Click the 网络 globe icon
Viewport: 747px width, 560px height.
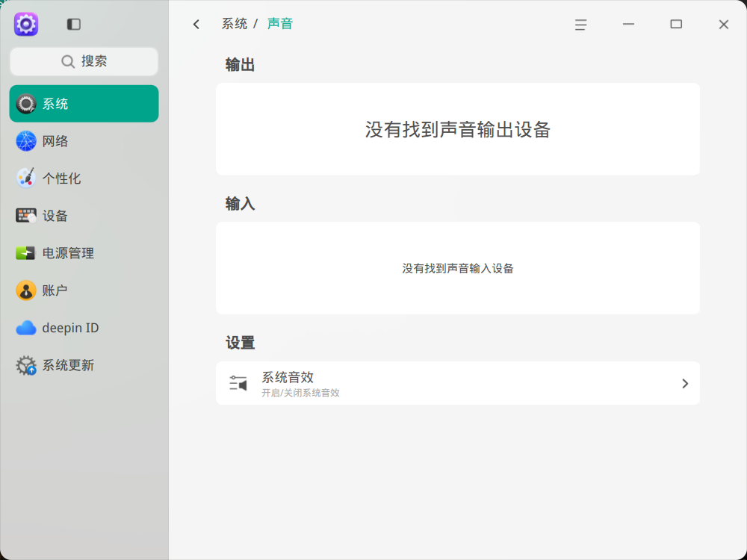tap(26, 141)
